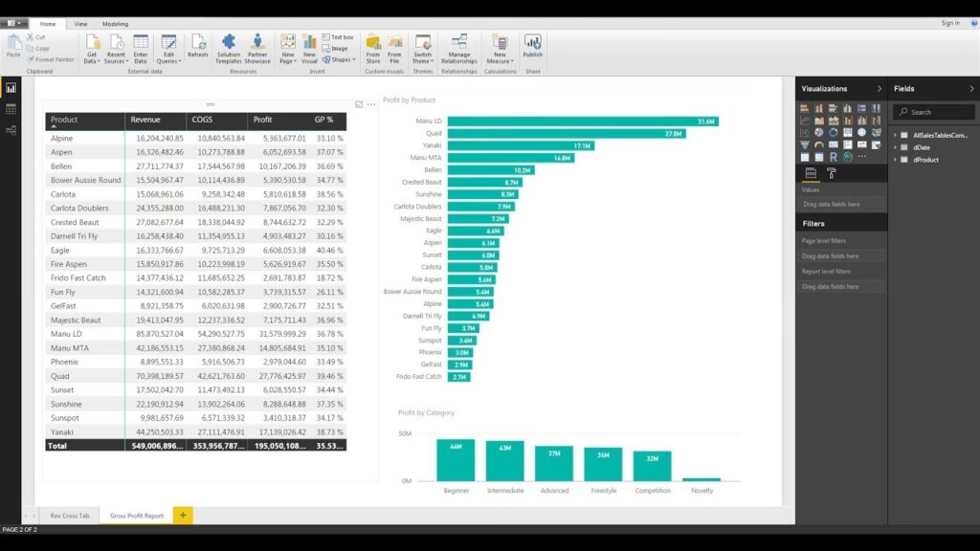The height and width of the screenshot is (551, 980).
Task: Click the Publish icon in the ribbon
Action: click(532, 46)
